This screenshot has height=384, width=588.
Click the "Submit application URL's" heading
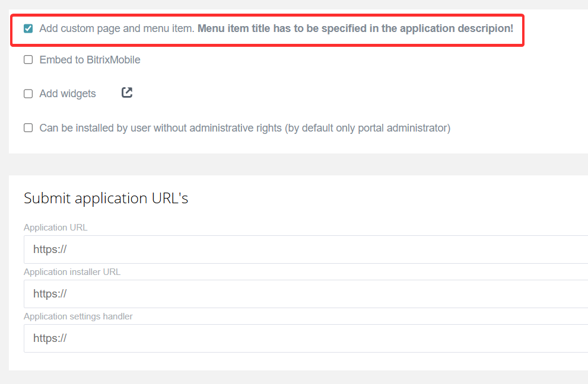tap(106, 199)
